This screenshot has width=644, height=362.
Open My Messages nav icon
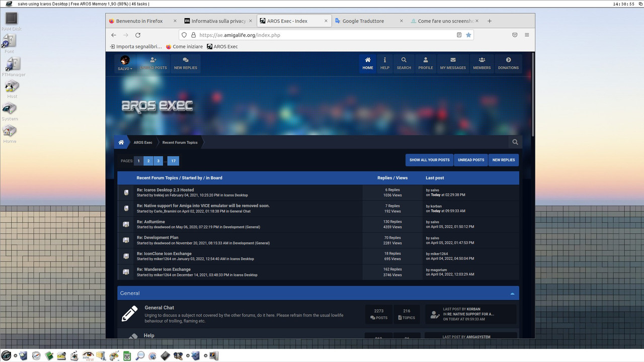(453, 63)
